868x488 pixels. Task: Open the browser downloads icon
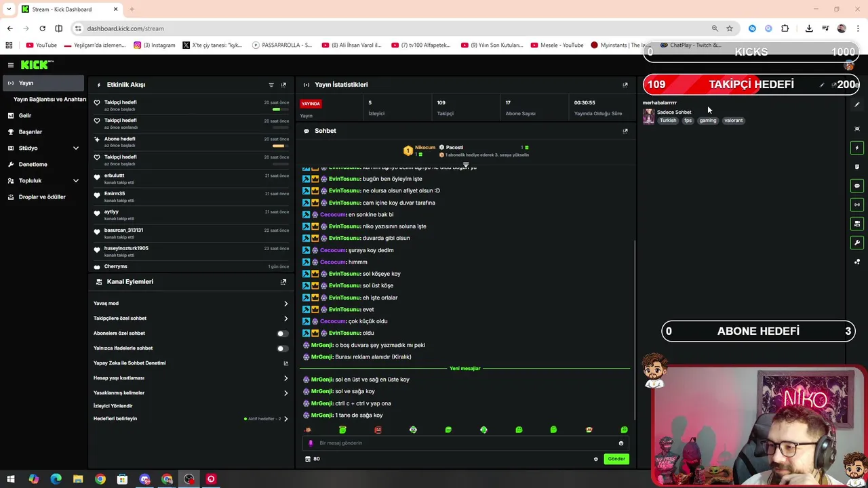tap(809, 28)
